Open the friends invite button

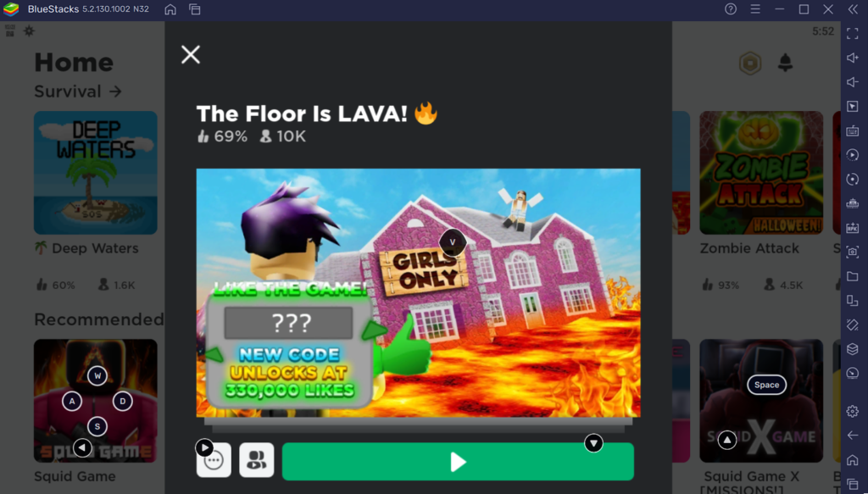[256, 460]
